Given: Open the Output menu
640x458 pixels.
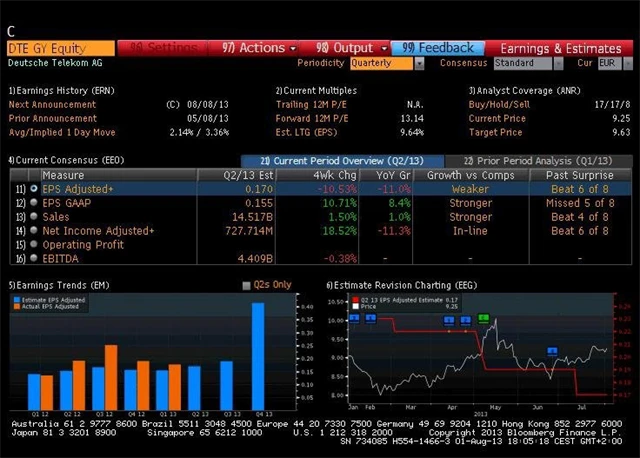Looking at the screenshot, I should pos(345,47).
